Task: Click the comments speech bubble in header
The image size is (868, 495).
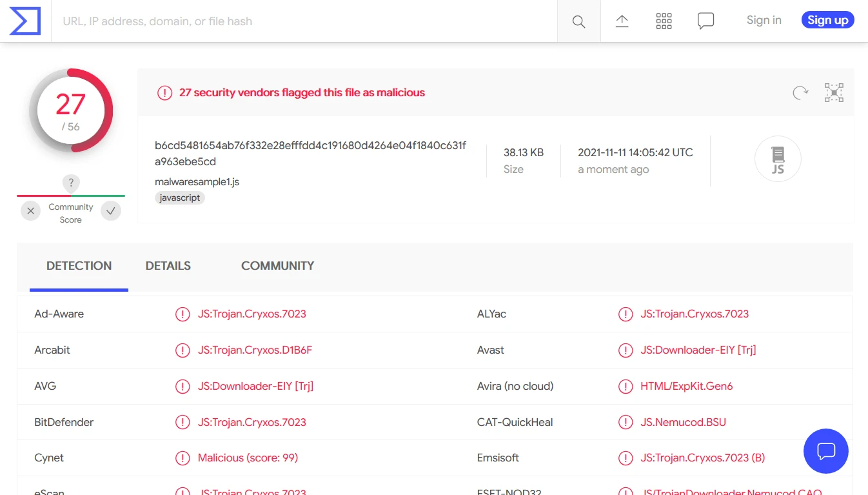Action: tap(705, 21)
